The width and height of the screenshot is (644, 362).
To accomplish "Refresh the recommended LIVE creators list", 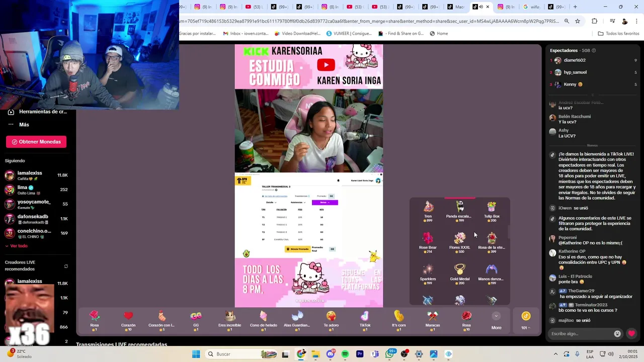I will tap(66, 266).
